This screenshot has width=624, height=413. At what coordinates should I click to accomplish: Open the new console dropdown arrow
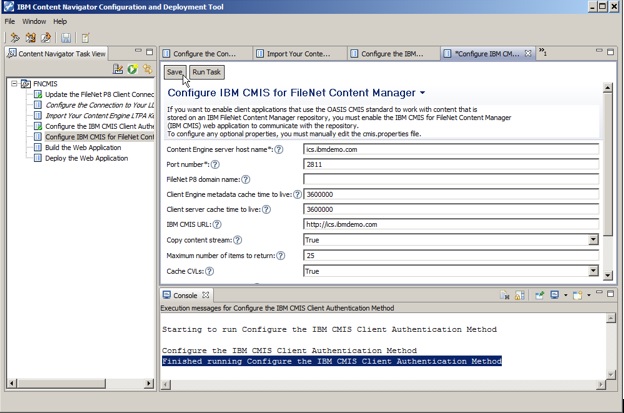point(589,295)
